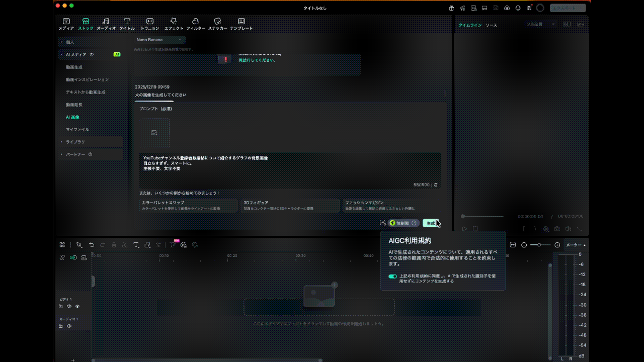The image size is (644, 362).
Task: Select テキストから動画生成 in the sidebar
Action: (86, 92)
